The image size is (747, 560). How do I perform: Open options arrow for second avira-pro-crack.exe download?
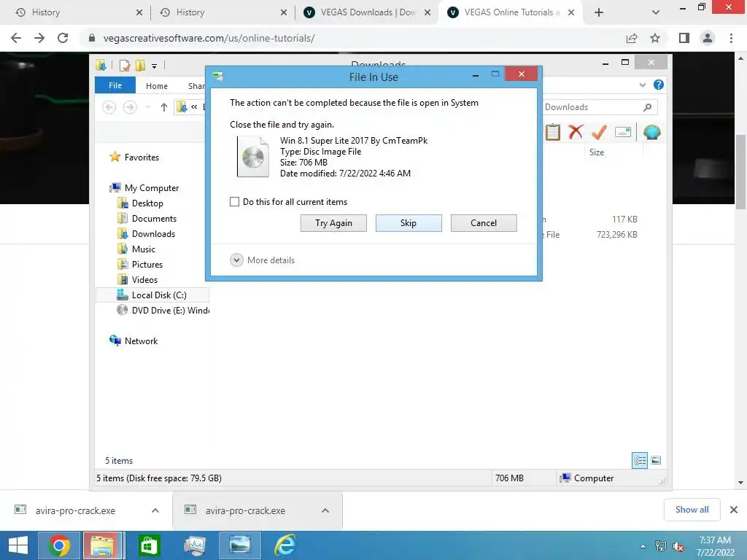click(x=325, y=510)
